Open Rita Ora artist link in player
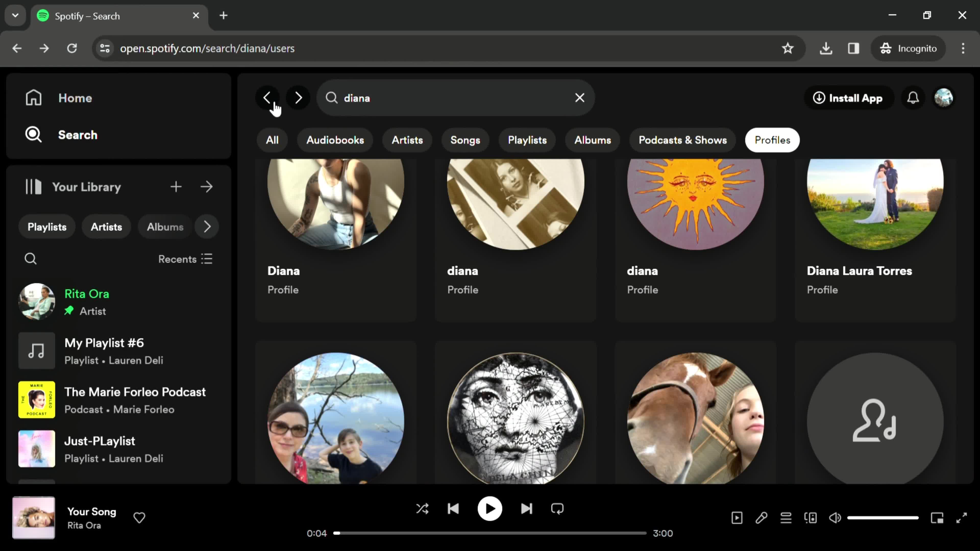Image resolution: width=980 pixels, height=551 pixels. [x=84, y=525]
